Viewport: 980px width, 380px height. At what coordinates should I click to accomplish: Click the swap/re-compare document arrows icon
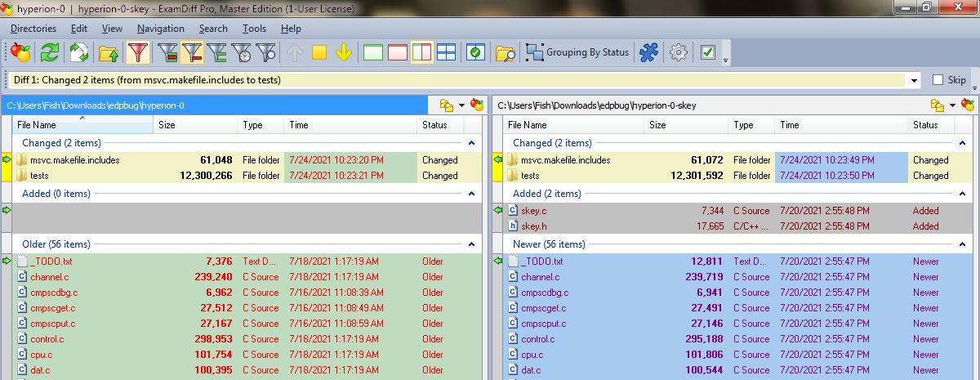[79, 52]
